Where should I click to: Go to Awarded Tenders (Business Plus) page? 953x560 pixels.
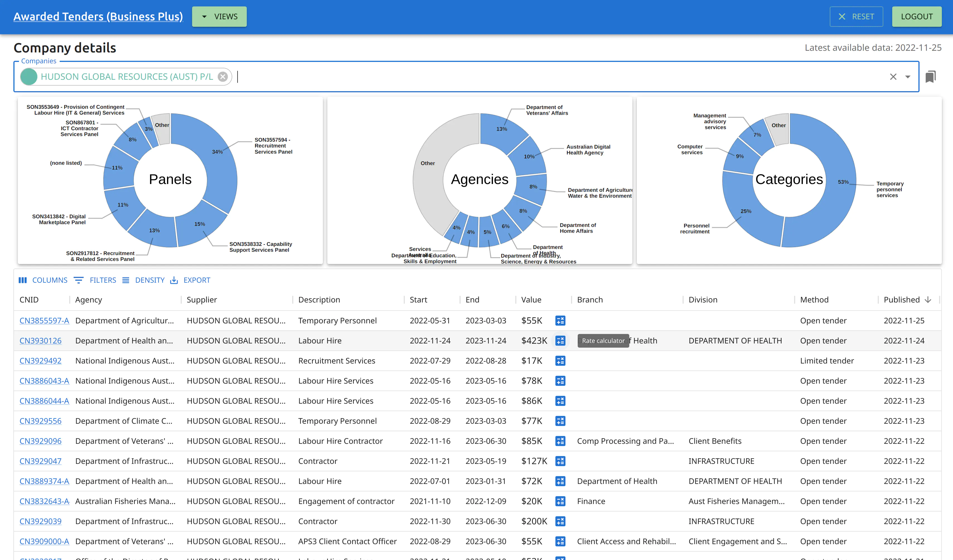point(98,16)
